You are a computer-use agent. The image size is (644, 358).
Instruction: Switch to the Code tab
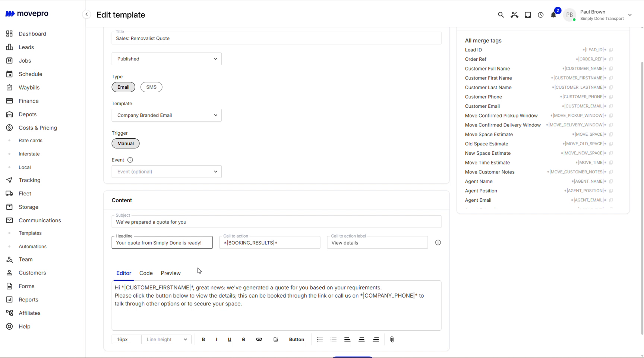(146, 273)
